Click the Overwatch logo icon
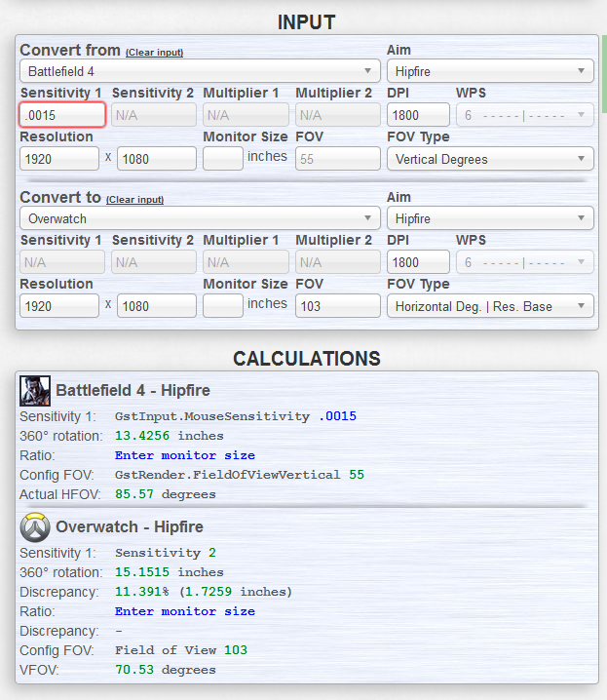The image size is (607, 700). pyautogui.click(x=35, y=527)
